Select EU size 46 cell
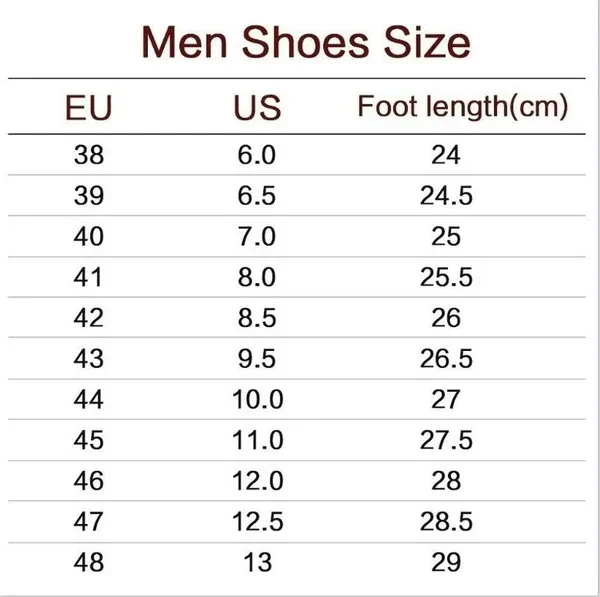Screen dimensions: 600x597 pos(88,480)
